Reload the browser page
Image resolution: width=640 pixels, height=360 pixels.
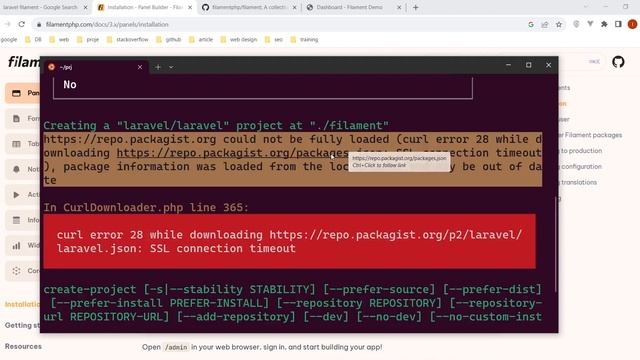pyautogui.click(x=22, y=24)
